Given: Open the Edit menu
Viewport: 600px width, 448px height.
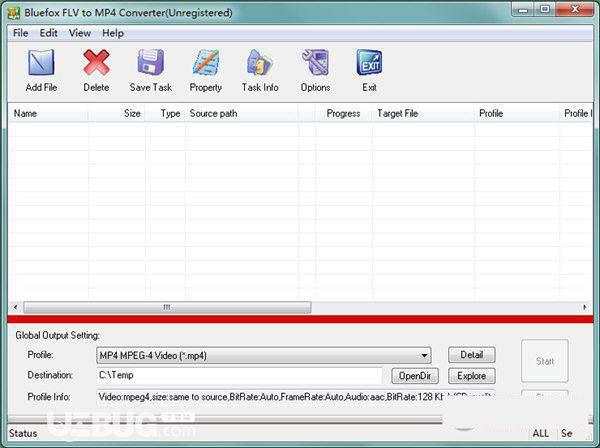Looking at the screenshot, I should 49,33.
